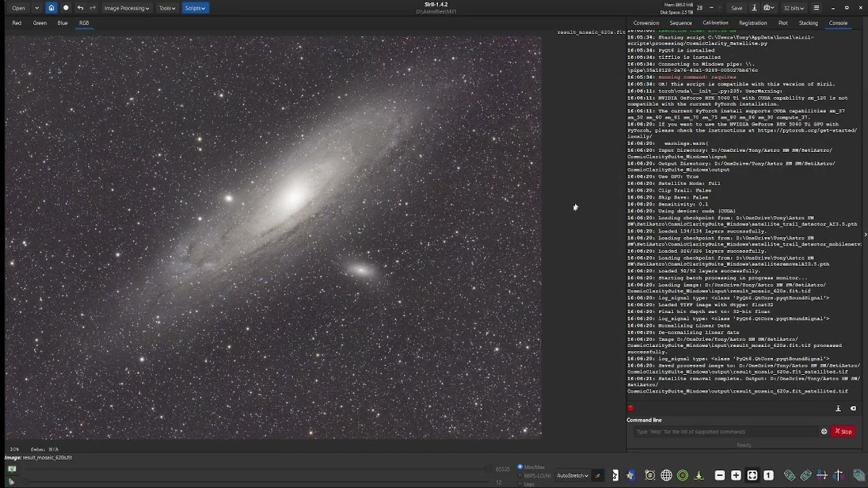868x488 pixels.
Task: Open the hamburger main menu
Action: (816, 8)
